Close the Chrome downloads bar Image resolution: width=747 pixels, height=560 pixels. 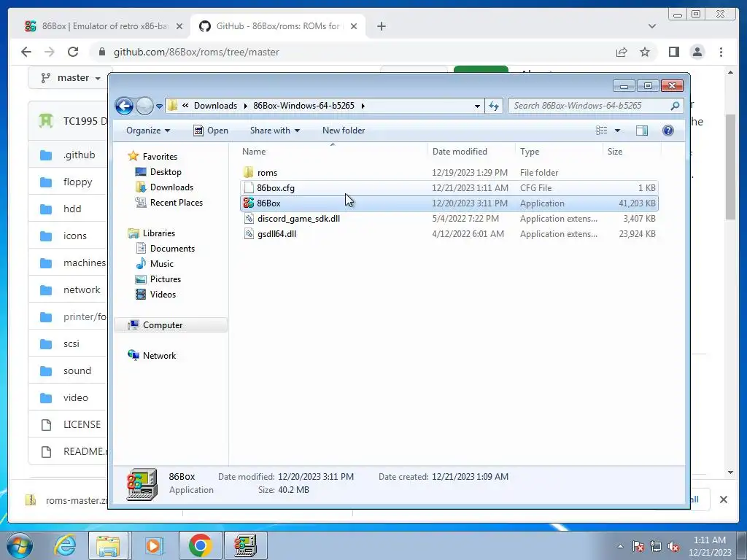[x=723, y=499]
